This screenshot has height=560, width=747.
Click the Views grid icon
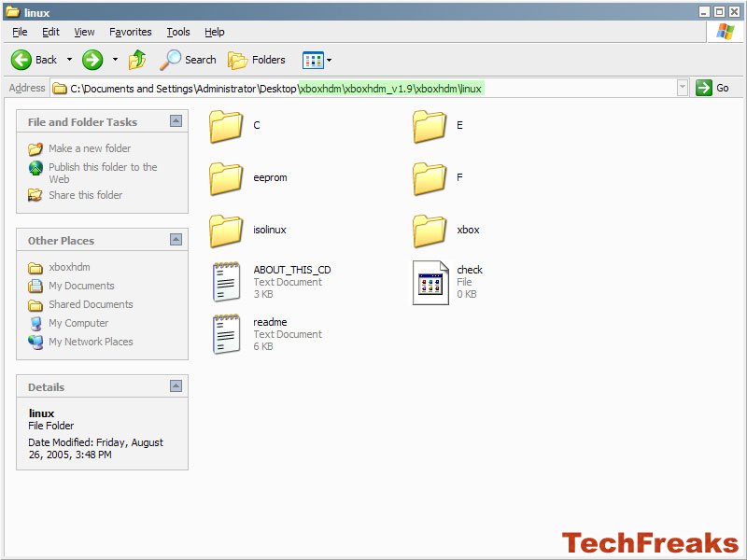coord(313,61)
